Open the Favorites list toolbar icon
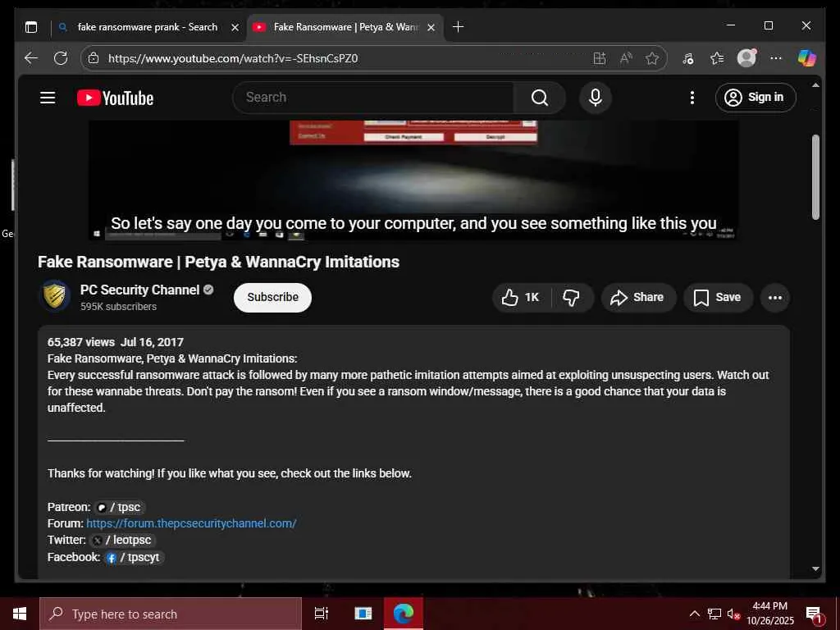Screen dimensions: 840x630 pos(717,58)
